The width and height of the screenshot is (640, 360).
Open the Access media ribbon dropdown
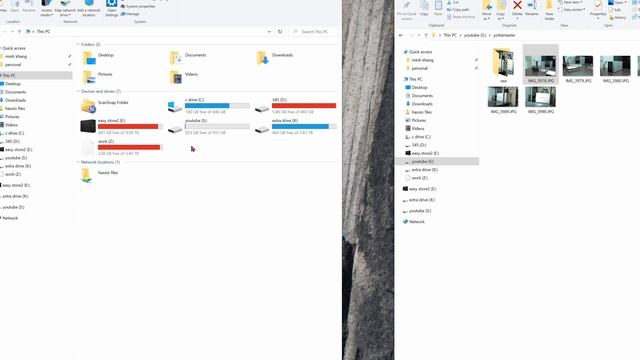point(47,8)
